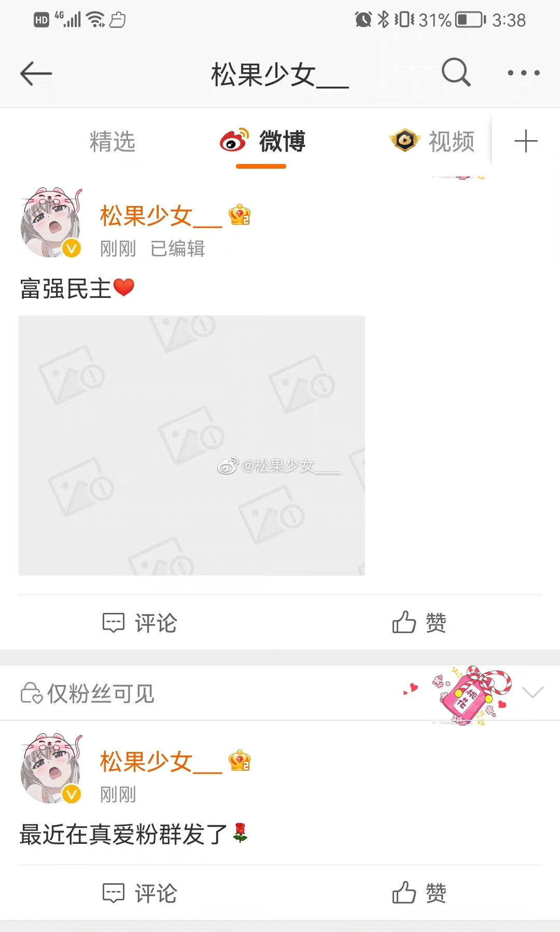This screenshot has height=932, width=560.
Task: Switch to the 视频 tab
Action: click(x=432, y=141)
